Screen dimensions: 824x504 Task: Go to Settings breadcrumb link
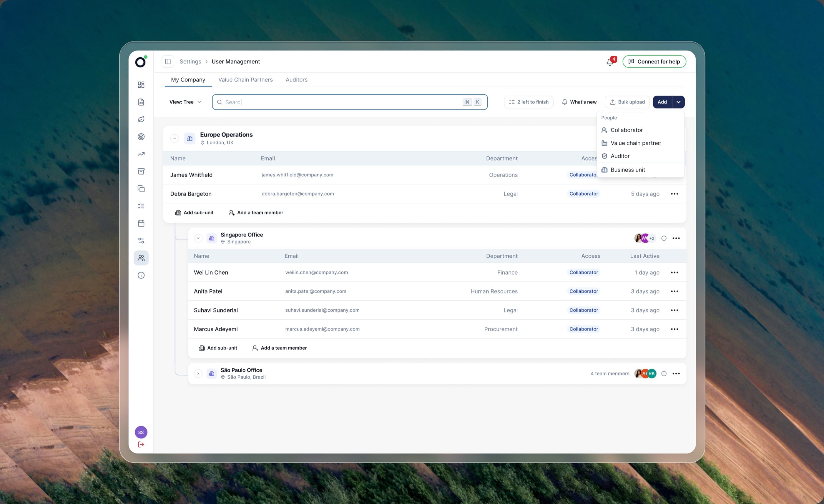pos(190,61)
